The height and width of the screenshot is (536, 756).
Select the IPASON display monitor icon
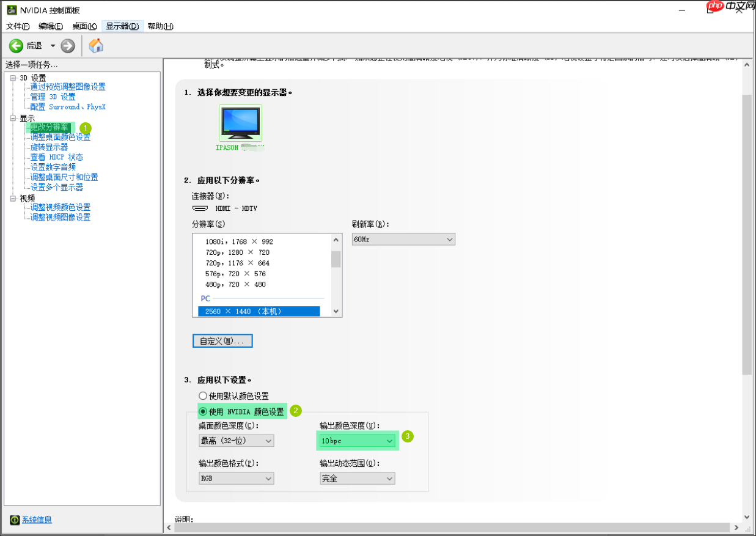[x=240, y=124]
